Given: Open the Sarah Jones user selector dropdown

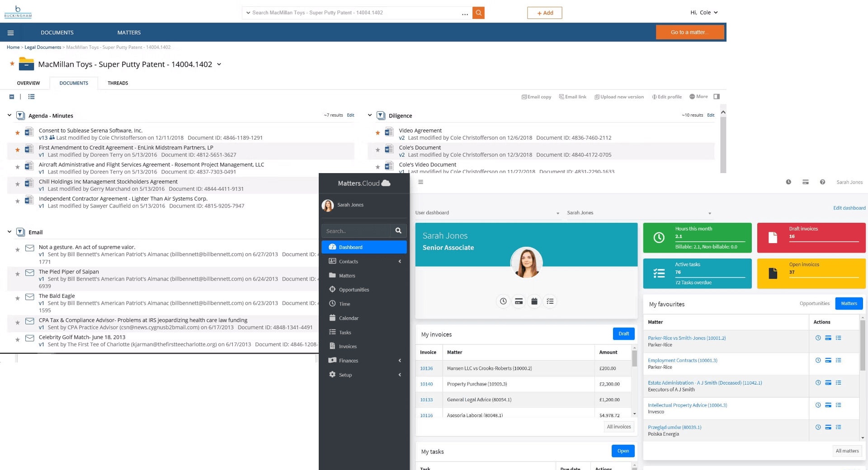Looking at the screenshot, I should (639, 213).
